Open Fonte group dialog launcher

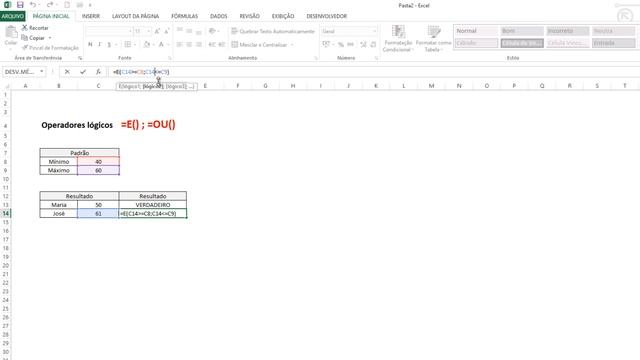(x=170, y=58)
